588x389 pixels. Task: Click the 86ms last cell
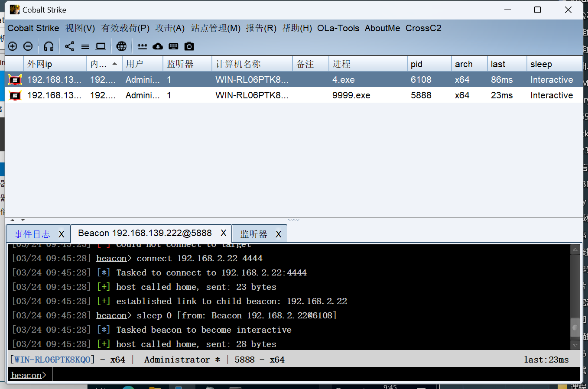(x=507, y=80)
